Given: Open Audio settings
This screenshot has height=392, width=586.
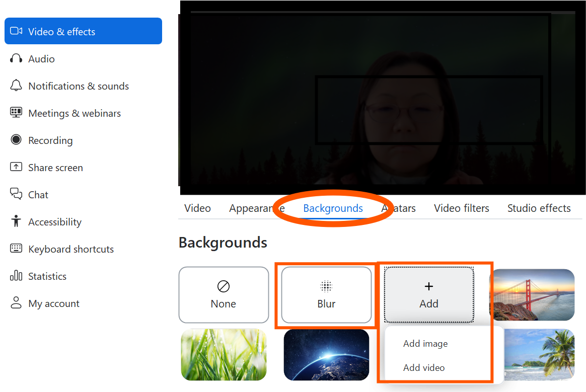Looking at the screenshot, I should tap(84, 59).
